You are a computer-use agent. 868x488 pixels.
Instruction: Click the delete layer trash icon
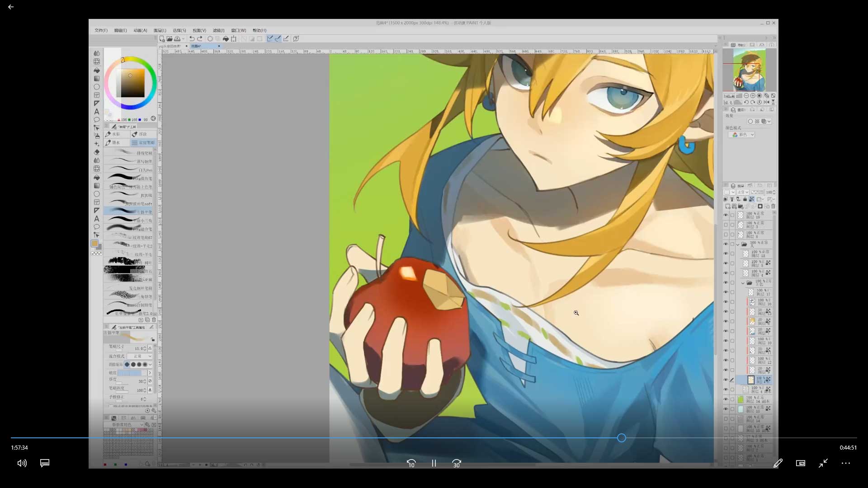tap(773, 206)
